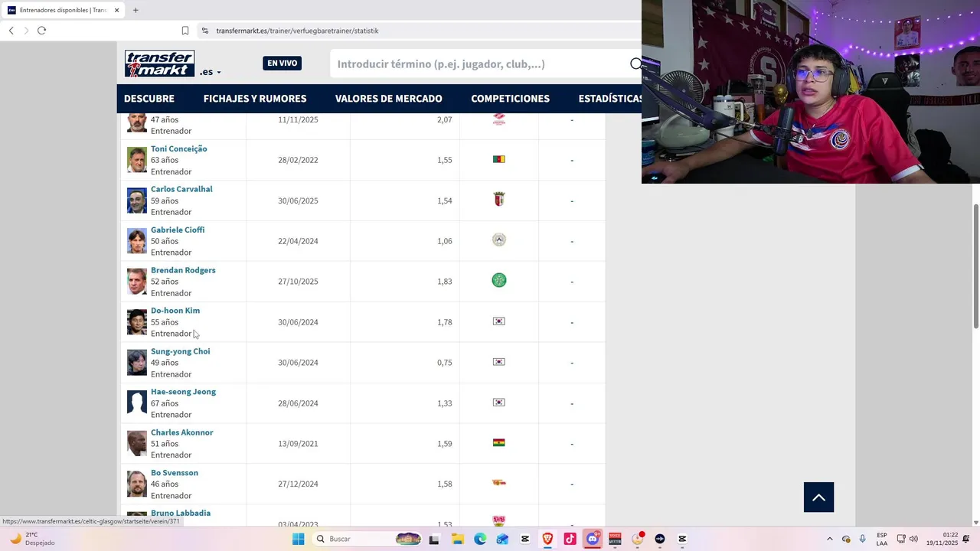Click the browser address bar URL
Viewport: 980px width, 551px height.
click(297, 31)
